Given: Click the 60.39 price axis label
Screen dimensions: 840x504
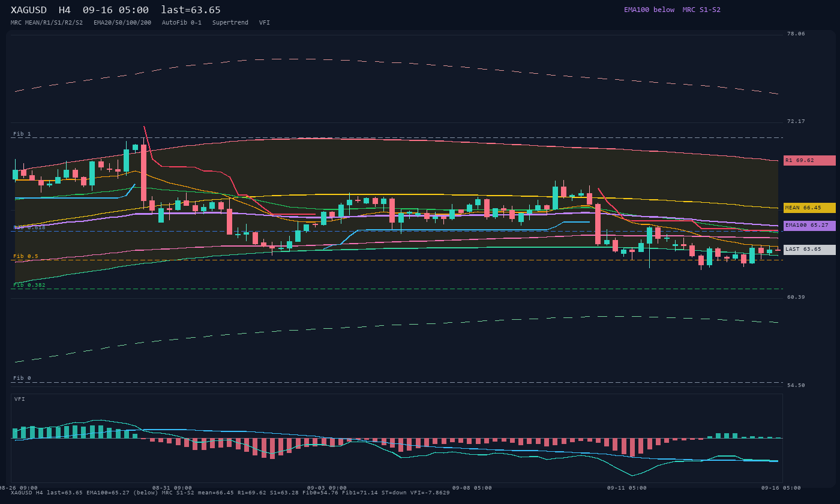Looking at the screenshot, I should point(796,297).
